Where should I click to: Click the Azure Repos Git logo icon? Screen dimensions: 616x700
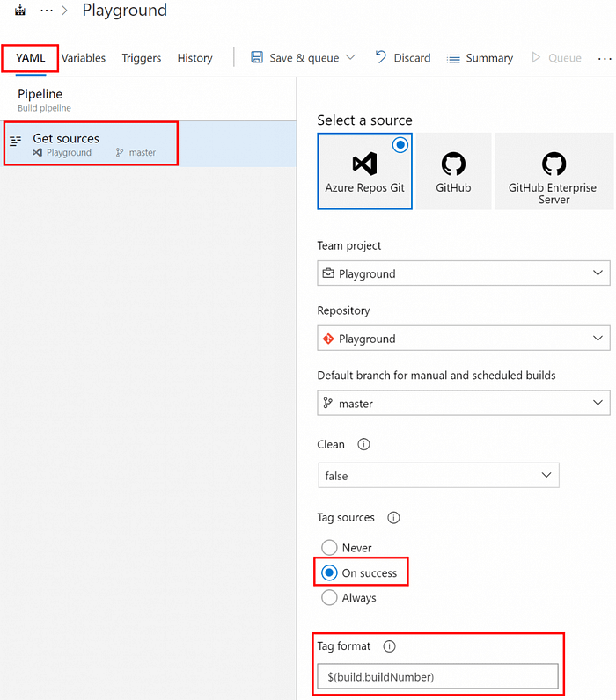(x=364, y=164)
